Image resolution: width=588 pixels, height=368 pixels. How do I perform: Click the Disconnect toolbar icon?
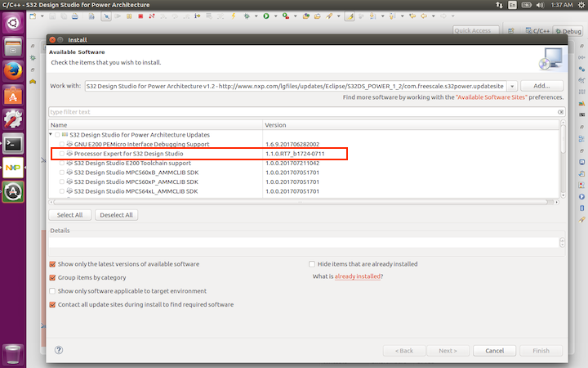click(x=152, y=16)
